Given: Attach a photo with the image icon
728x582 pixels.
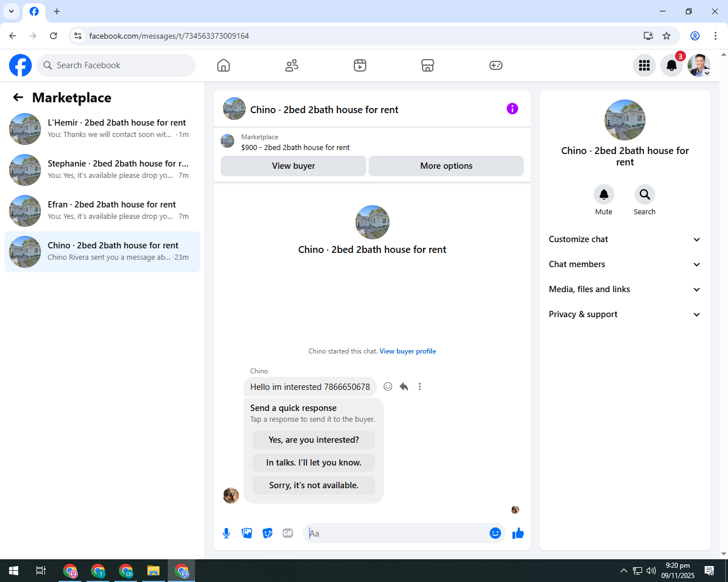Looking at the screenshot, I should [x=247, y=533].
